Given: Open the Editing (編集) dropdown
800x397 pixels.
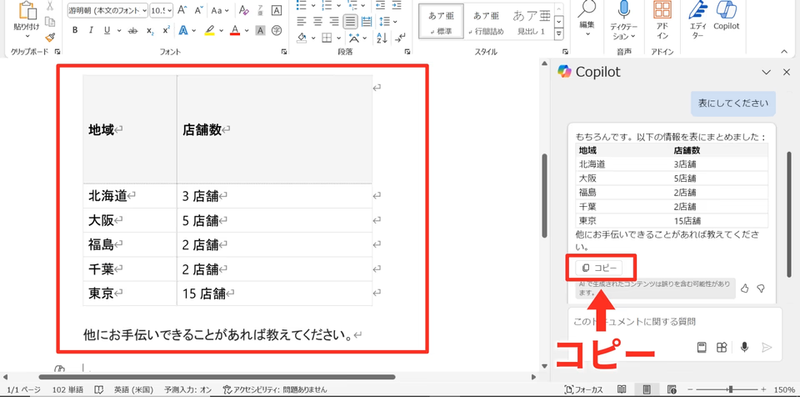Looking at the screenshot, I should coord(587,19).
